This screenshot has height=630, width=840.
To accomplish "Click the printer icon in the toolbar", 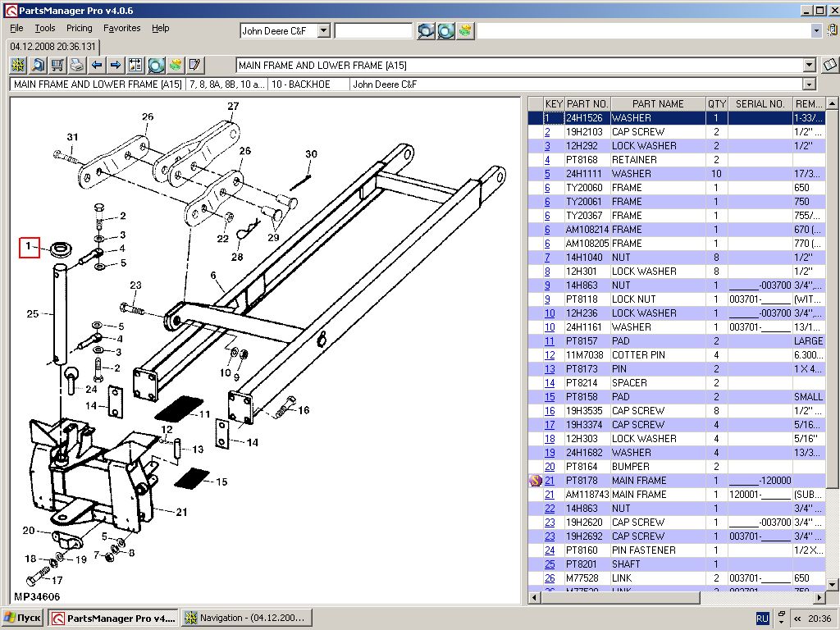I will (77, 65).
